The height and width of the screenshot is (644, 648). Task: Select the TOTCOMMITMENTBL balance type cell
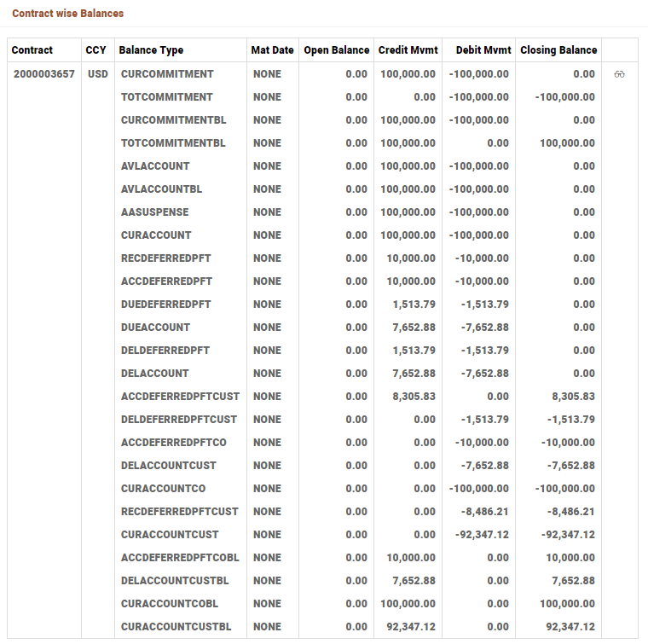(173, 143)
